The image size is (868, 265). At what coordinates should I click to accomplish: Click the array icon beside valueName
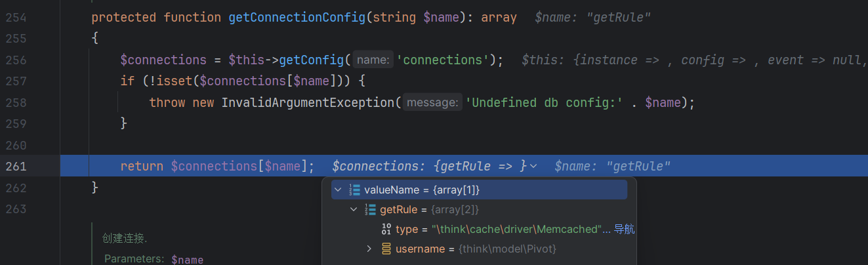[355, 190]
